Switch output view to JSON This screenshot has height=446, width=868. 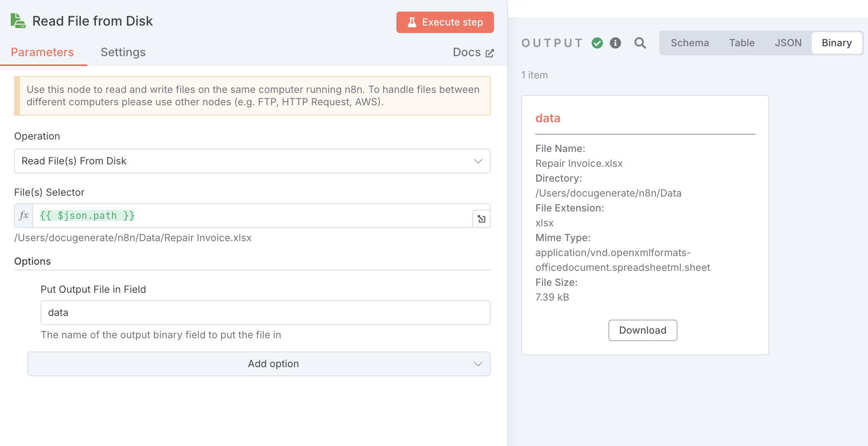(788, 43)
